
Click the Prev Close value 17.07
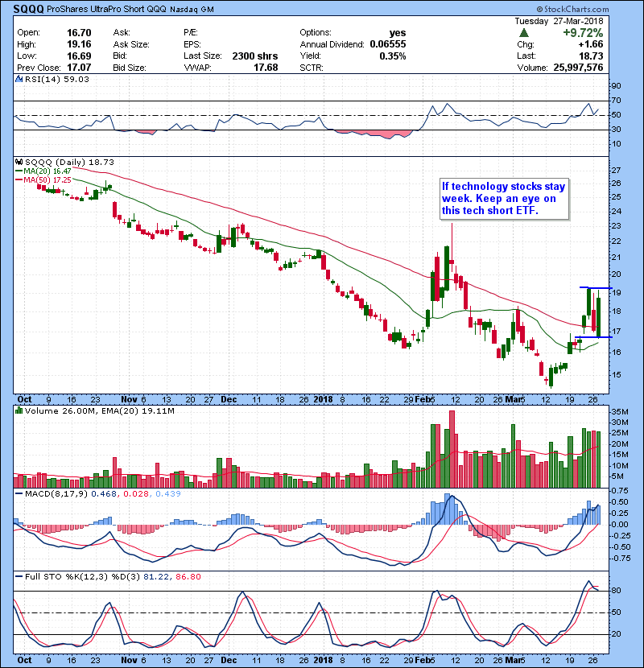coord(79,68)
